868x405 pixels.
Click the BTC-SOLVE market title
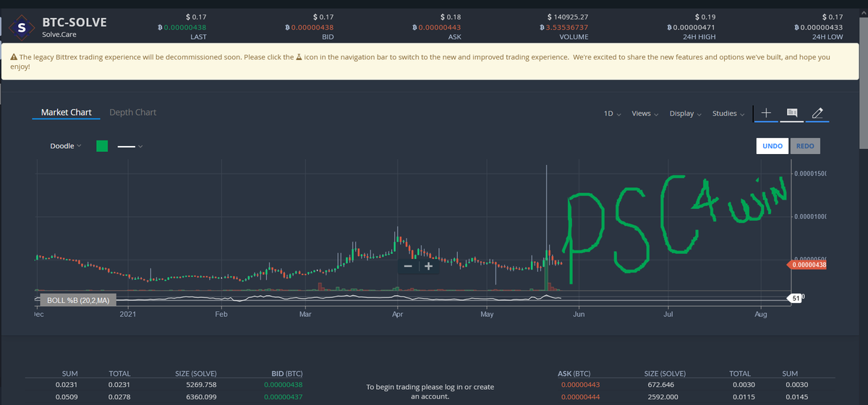tap(75, 22)
